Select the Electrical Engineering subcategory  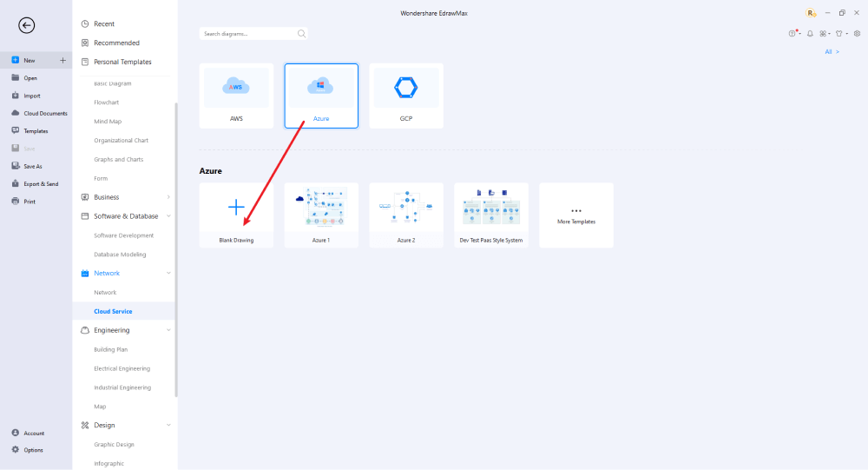click(x=122, y=368)
